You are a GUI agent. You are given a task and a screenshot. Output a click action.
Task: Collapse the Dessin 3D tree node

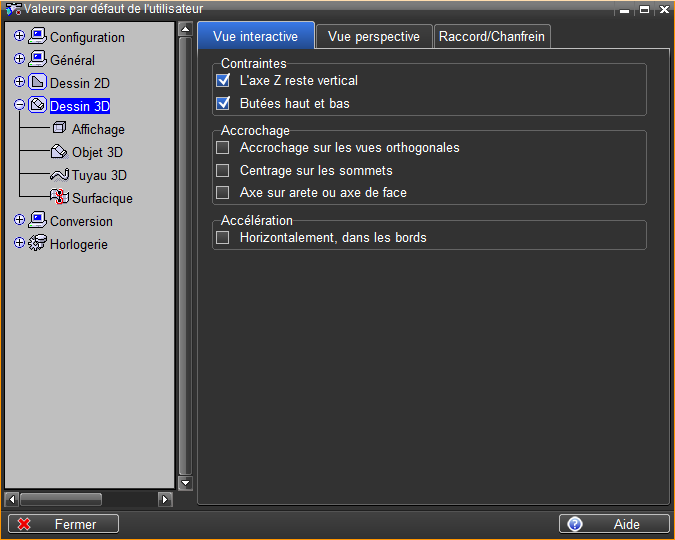[x=19, y=105]
